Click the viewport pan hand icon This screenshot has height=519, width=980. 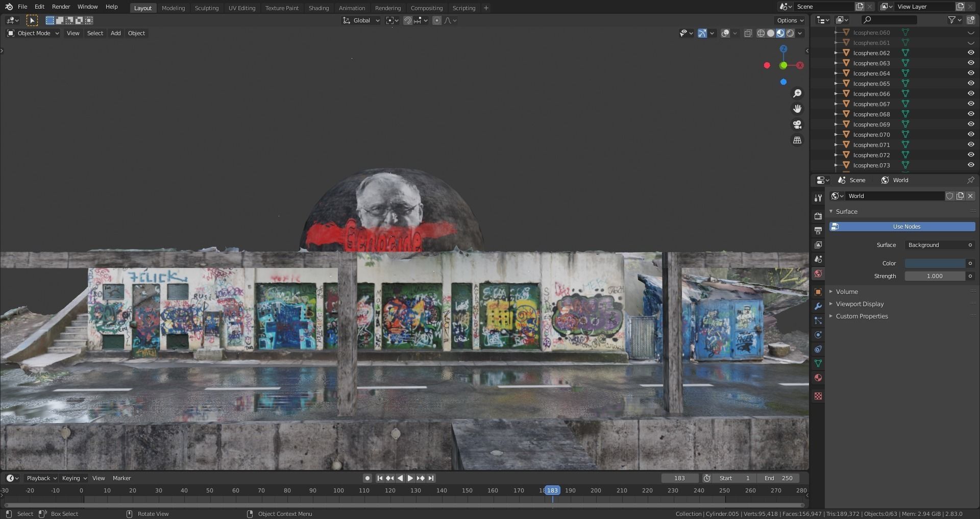pyautogui.click(x=797, y=109)
